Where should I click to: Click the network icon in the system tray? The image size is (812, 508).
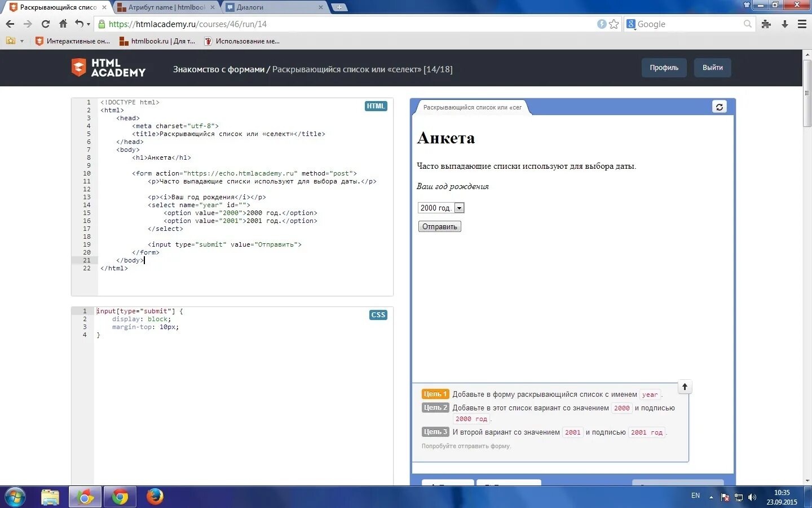point(739,497)
